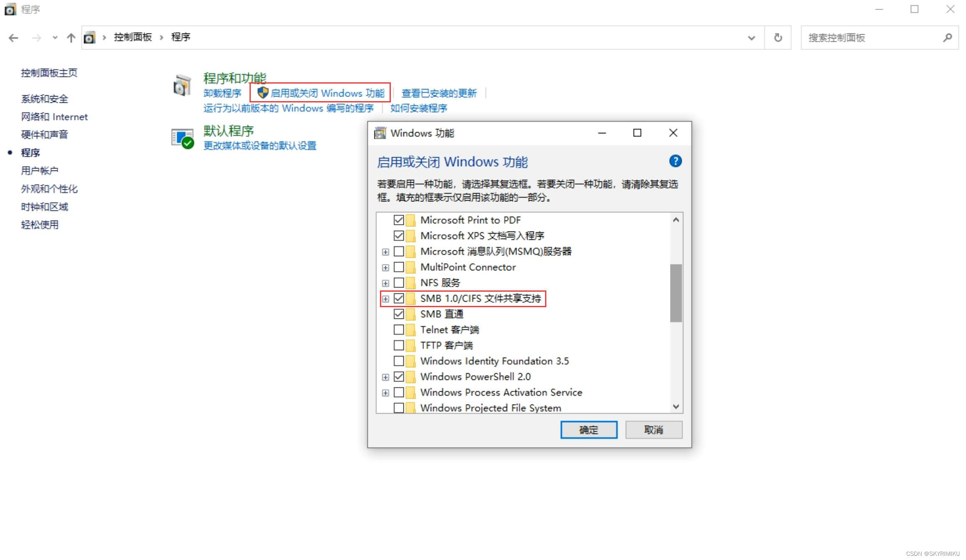
Task: Click 取消 button to discard changes
Action: click(x=653, y=430)
